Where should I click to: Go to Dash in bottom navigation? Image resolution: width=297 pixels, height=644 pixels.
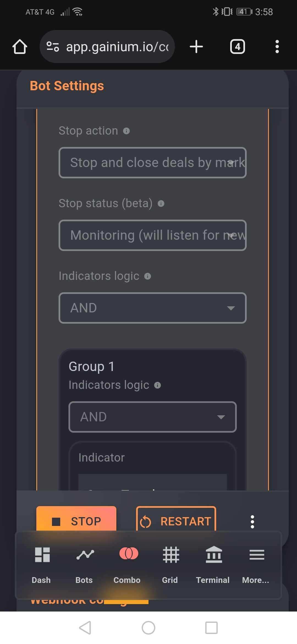tap(41, 566)
